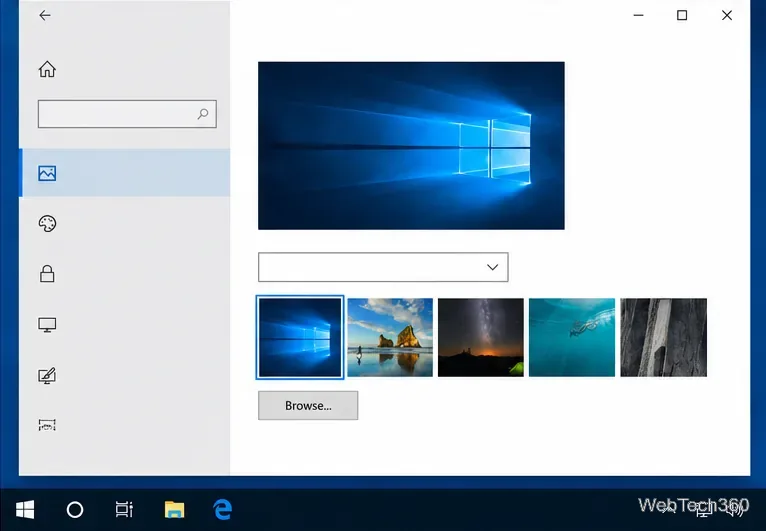This screenshot has width=766, height=531.
Task: Open the monitor-with-pen sidebar item
Action: (x=47, y=376)
